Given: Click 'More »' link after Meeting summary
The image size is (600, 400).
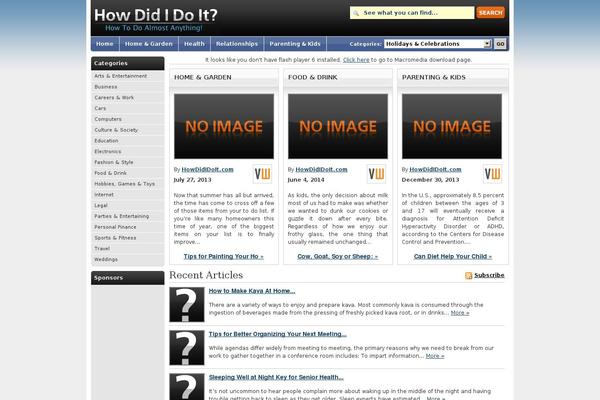Looking at the screenshot, I should [x=435, y=356].
